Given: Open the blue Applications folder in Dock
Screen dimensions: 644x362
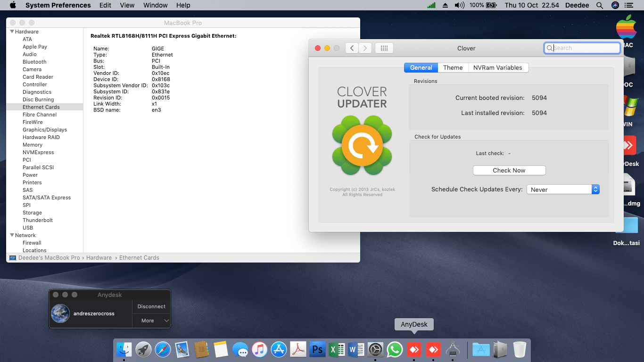Looking at the screenshot, I should [481, 349].
